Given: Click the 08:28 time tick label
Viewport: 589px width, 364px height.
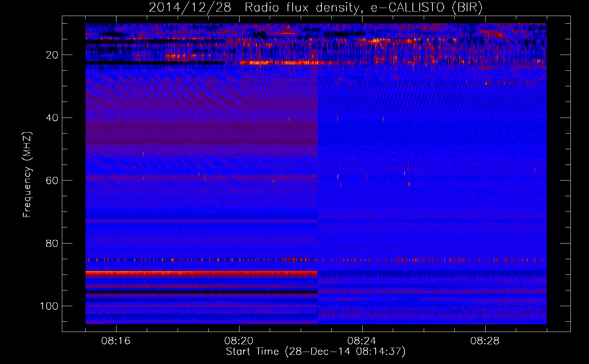Looking at the screenshot, I should click(x=485, y=341).
